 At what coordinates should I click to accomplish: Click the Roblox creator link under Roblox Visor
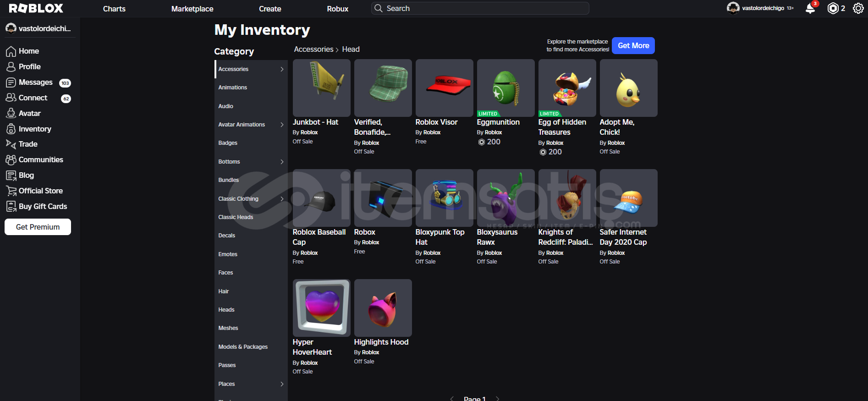[x=432, y=132]
